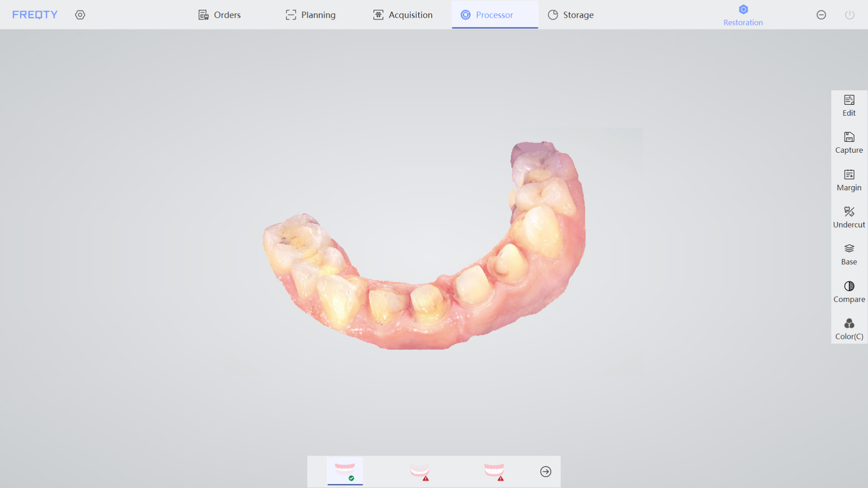Open the settings gear icon
The image size is (868, 488).
tap(80, 15)
